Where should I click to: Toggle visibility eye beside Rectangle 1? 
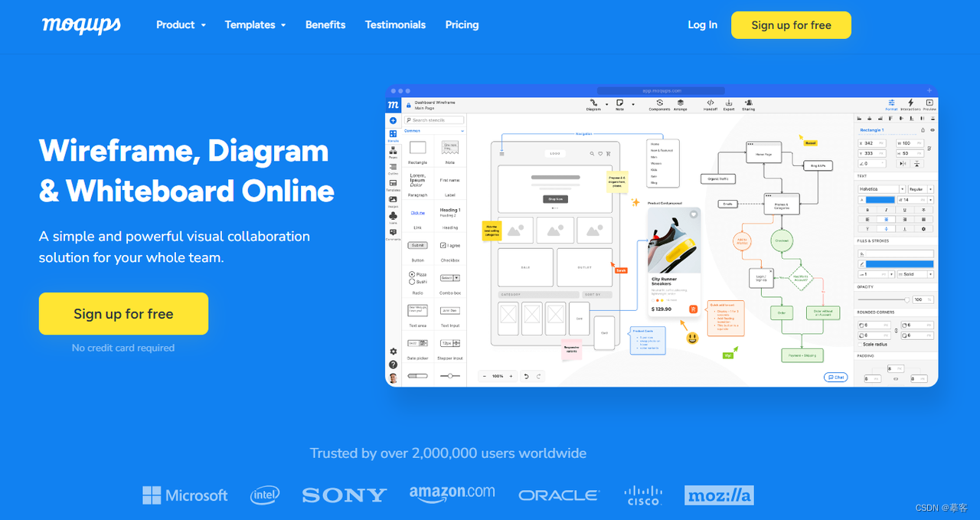(x=932, y=130)
